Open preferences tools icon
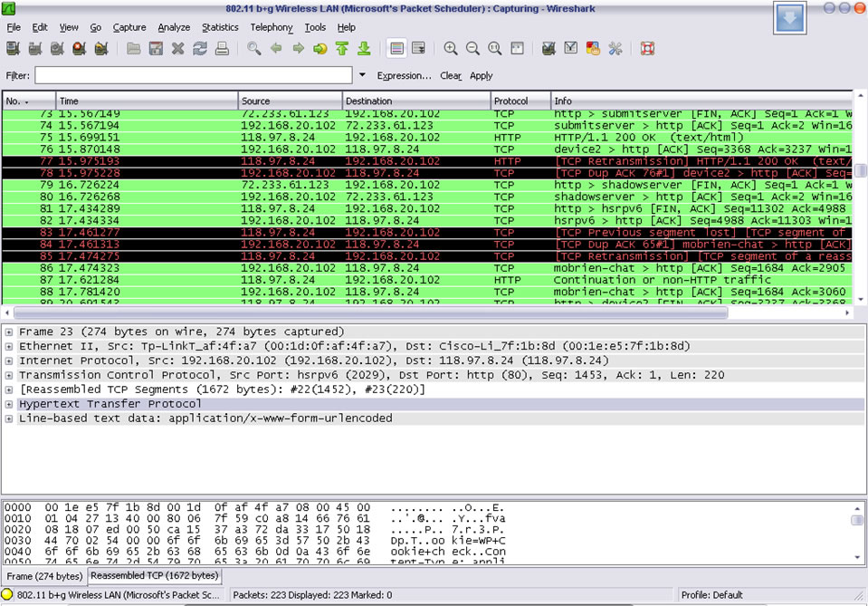 (x=615, y=49)
